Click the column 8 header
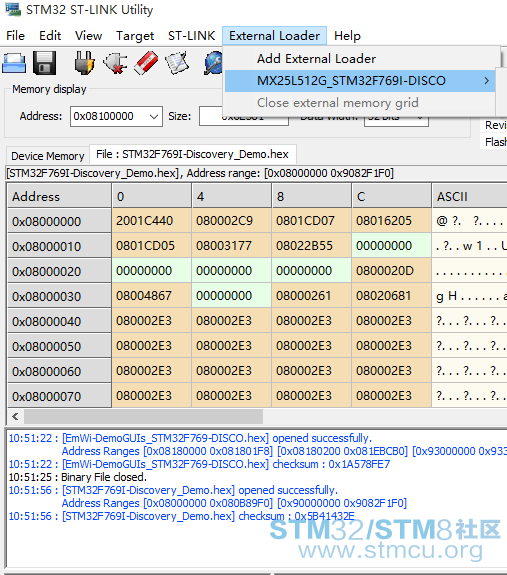 click(312, 196)
